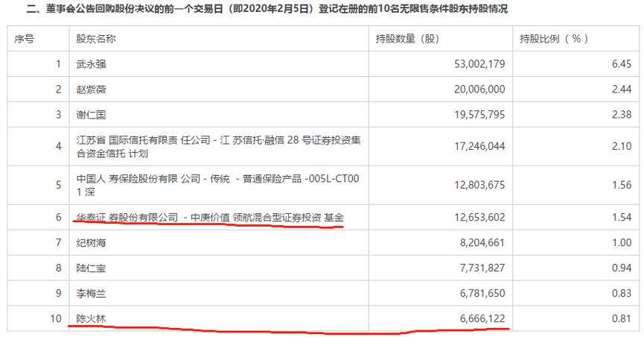Click the section heading about 前10名无限售条件股东
This screenshot has height=337, width=644.
[x=267, y=9]
